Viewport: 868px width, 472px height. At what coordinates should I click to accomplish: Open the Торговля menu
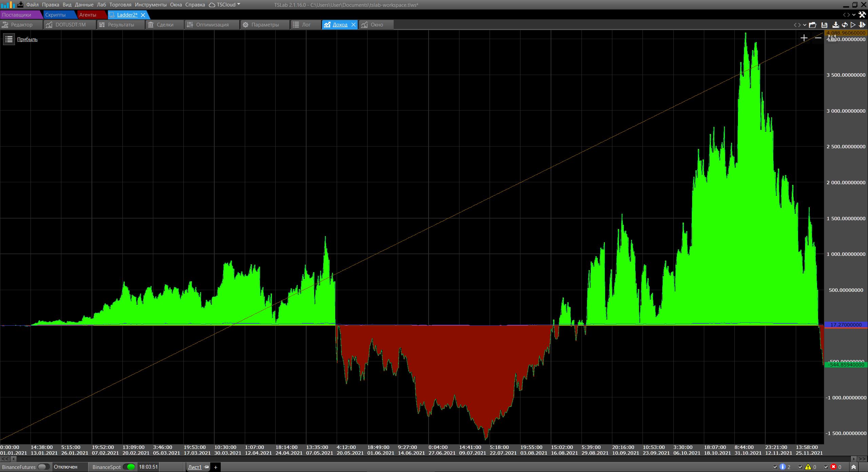[x=120, y=5]
